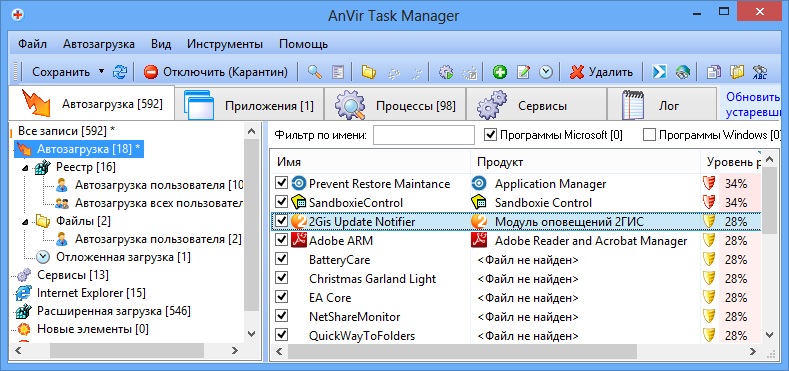Select the NetShareMonitor row name

[x=355, y=317]
